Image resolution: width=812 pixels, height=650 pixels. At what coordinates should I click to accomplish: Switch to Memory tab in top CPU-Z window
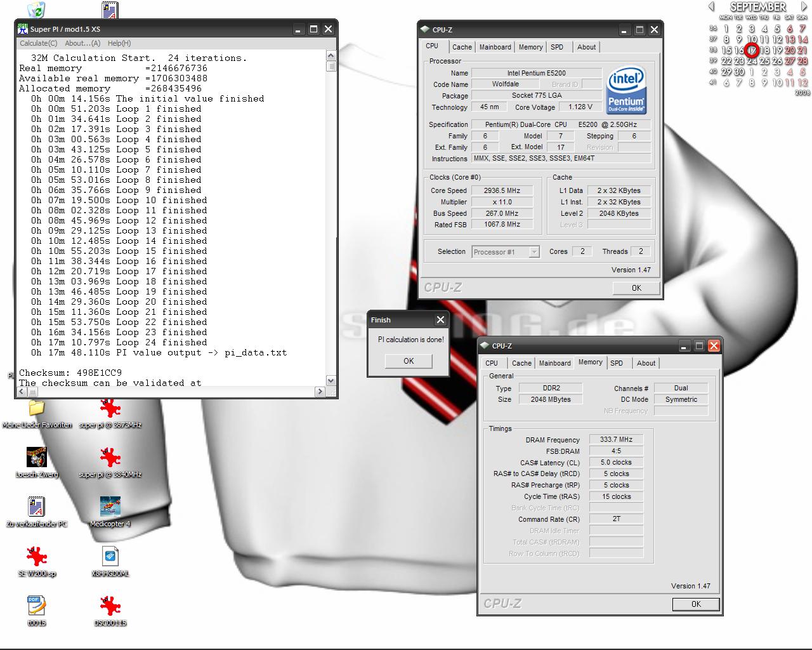(530, 47)
